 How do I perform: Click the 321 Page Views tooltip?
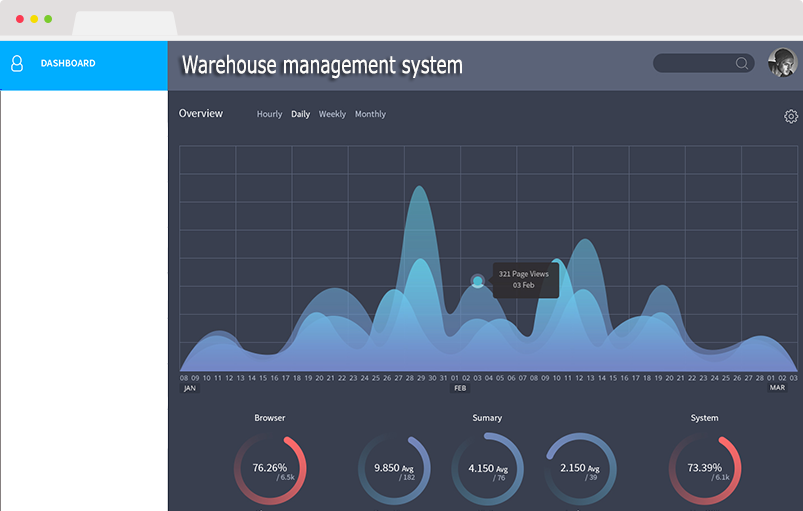click(524, 279)
